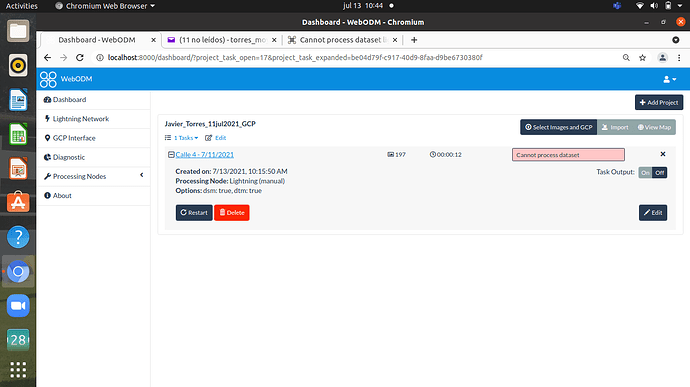Dismiss the task error with X icon
The height and width of the screenshot is (387, 690).
663,154
